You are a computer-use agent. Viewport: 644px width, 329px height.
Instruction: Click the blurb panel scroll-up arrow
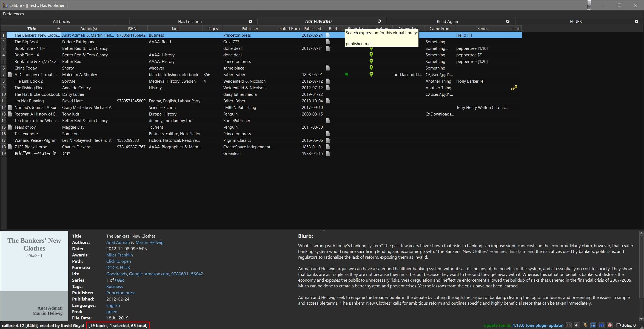coord(641,233)
